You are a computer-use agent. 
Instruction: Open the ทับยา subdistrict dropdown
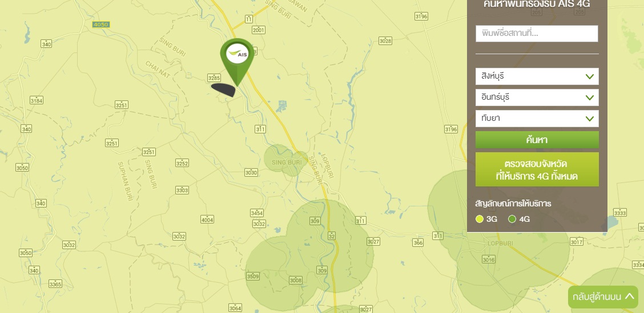tap(537, 119)
